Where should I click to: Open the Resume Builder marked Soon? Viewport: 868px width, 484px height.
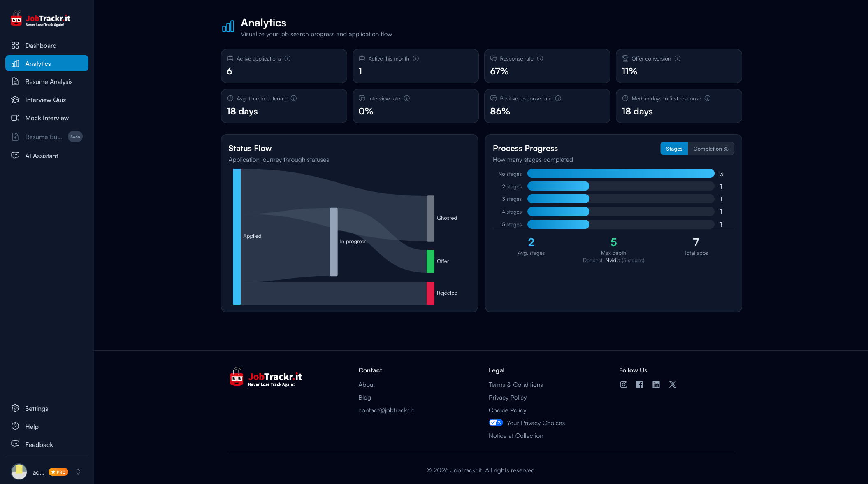click(43, 137)
